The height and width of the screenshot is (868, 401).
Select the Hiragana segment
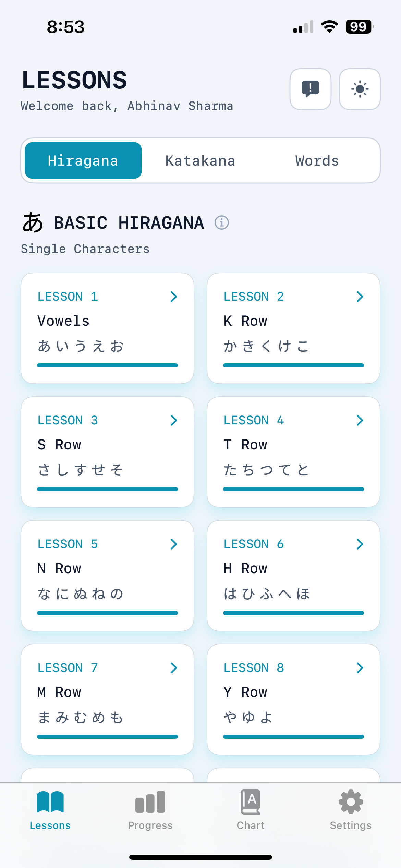(83, 160)
